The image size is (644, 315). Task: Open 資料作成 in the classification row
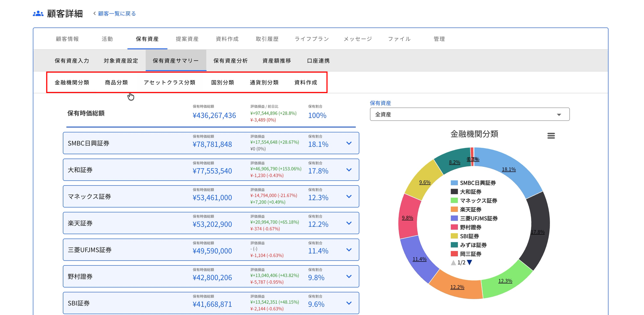pos(306,82)
